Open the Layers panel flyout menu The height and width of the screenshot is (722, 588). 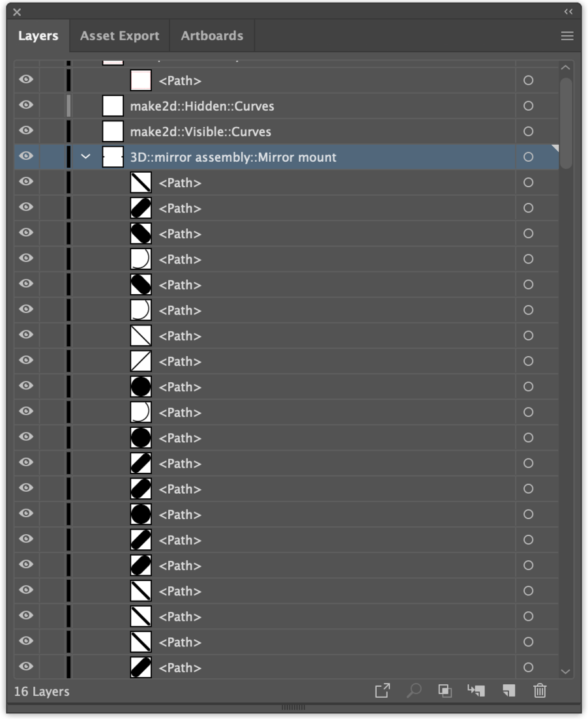click(566, 36)
